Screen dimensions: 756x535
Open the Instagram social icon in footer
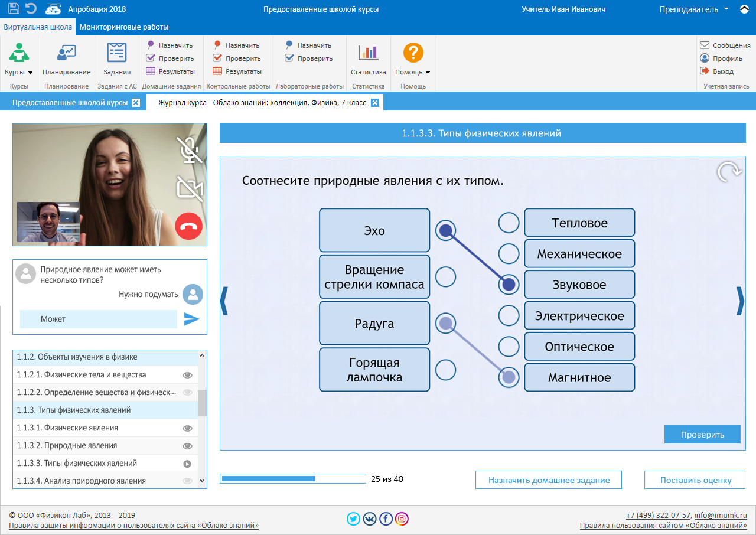click(402, 519)
